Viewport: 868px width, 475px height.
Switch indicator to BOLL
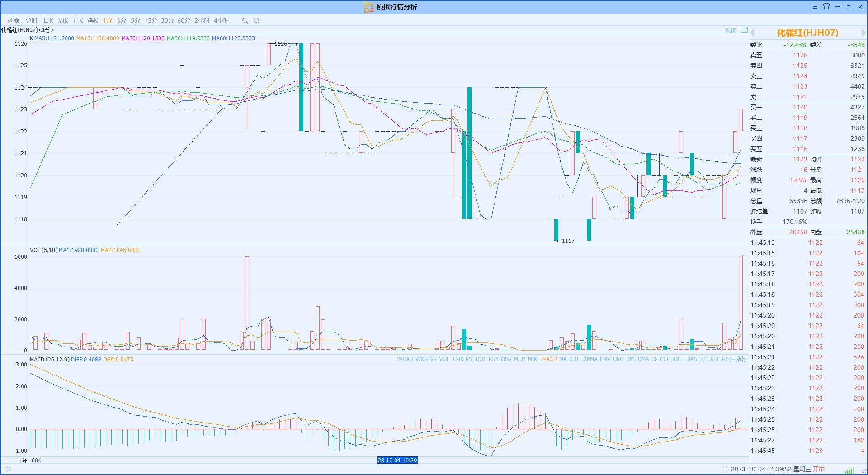[x=677, y=359]
